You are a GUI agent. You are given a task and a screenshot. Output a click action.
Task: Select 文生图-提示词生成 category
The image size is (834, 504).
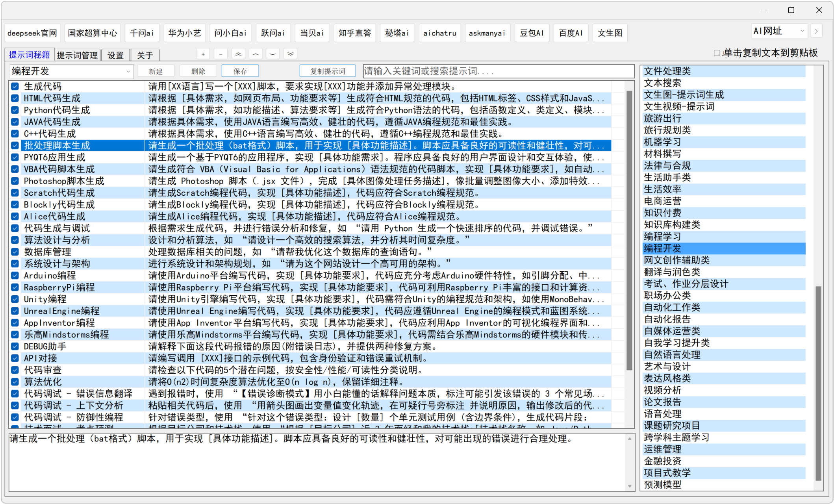(725, 95)
